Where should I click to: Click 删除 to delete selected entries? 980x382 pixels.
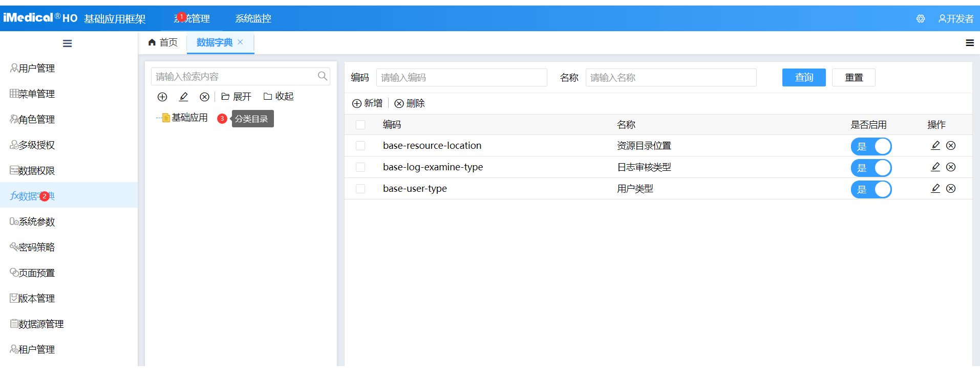[410, 103]
